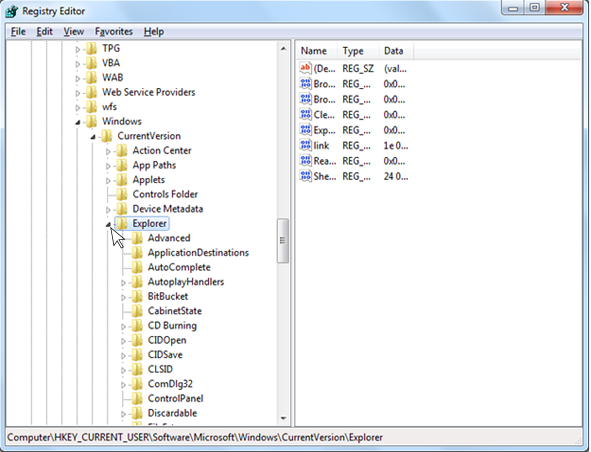Select the CIDSave key
Screen dimensions: 591x452
[x=165, y=355]
